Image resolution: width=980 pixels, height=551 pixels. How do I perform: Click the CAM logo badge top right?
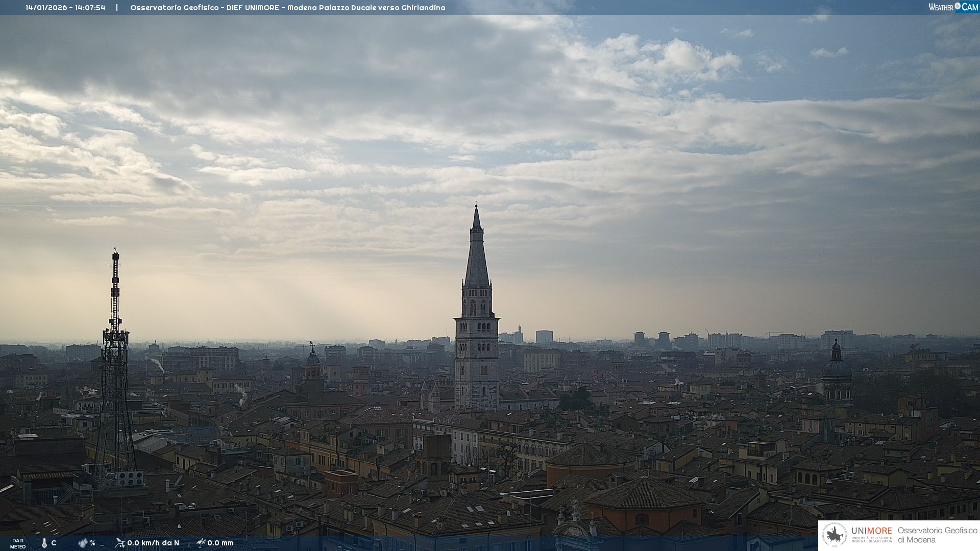pos(969,7)
